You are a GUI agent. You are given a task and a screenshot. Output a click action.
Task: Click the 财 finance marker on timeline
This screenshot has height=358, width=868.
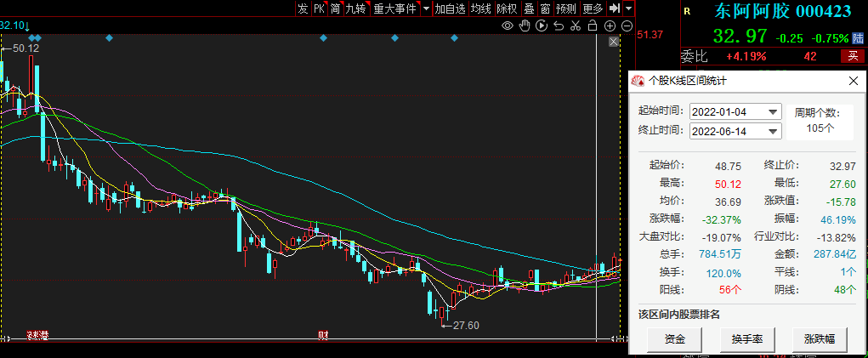(322, 335)
